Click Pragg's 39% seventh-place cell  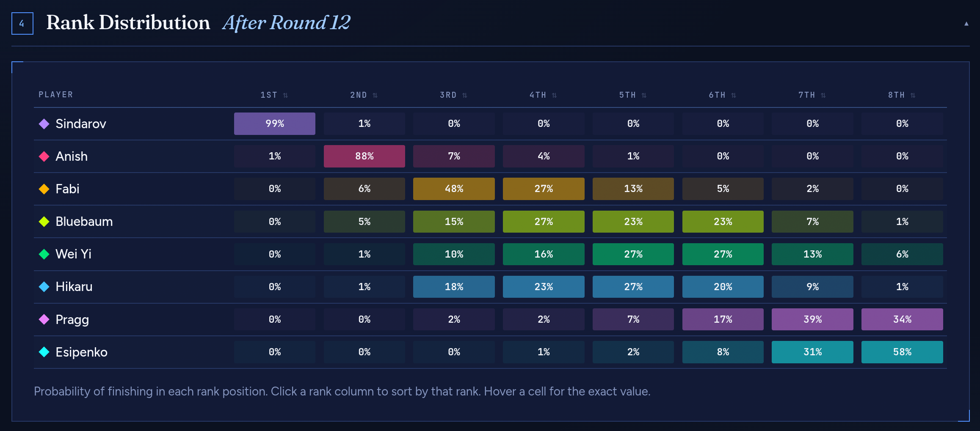pos(812,319)
